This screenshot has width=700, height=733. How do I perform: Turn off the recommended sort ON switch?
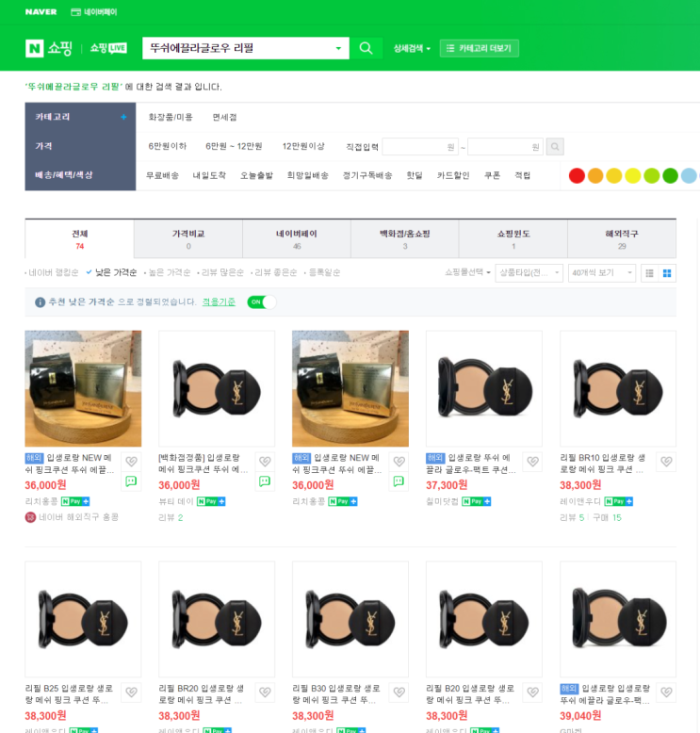(x=261, y=302)
